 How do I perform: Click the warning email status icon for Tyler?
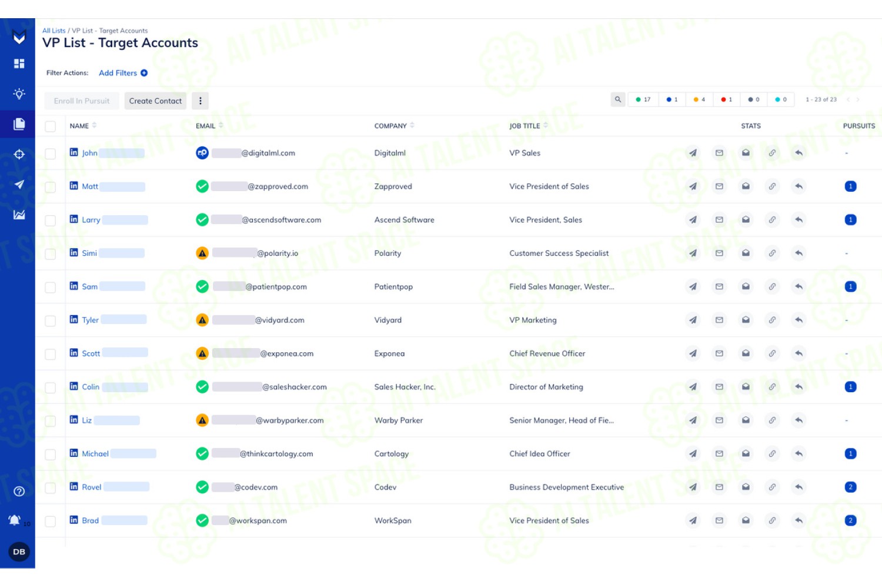click(202, 320)
